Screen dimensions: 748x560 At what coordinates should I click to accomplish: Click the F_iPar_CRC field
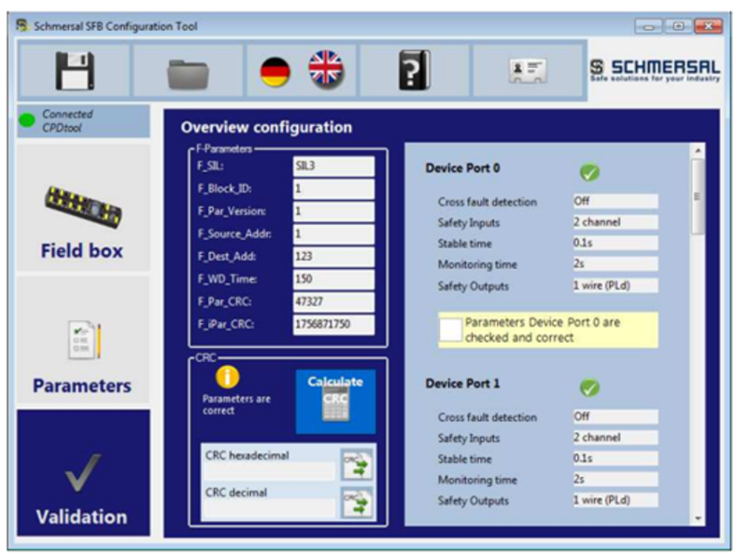pos(333,324)
